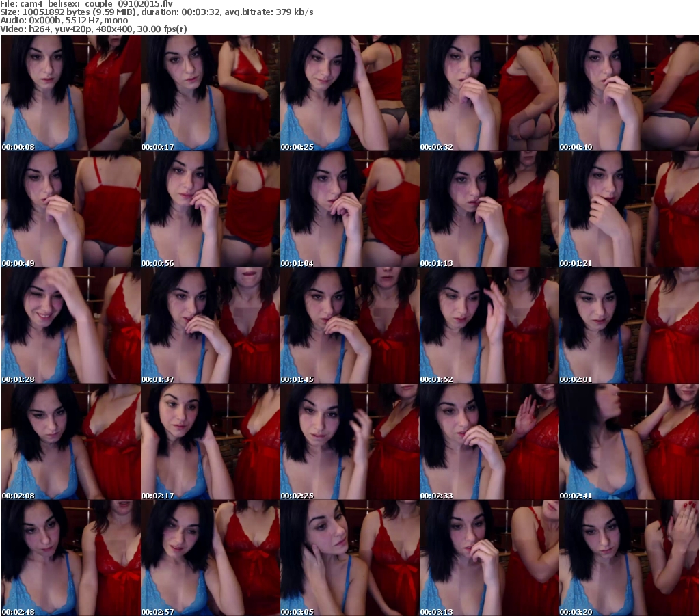Select the frame stamped 00:02:08
This screenshot has height=616, width=700.
(x=71, y=442)
